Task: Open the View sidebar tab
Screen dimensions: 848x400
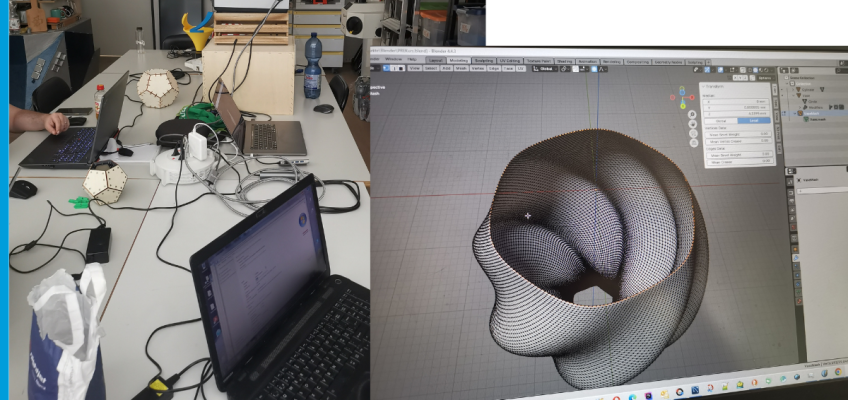Action: [x=777, y=116]
